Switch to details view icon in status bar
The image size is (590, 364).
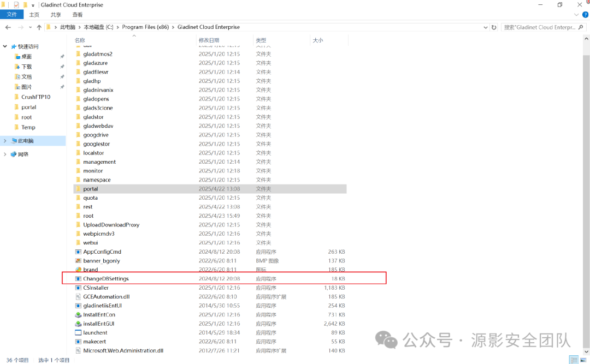(574, 360)
